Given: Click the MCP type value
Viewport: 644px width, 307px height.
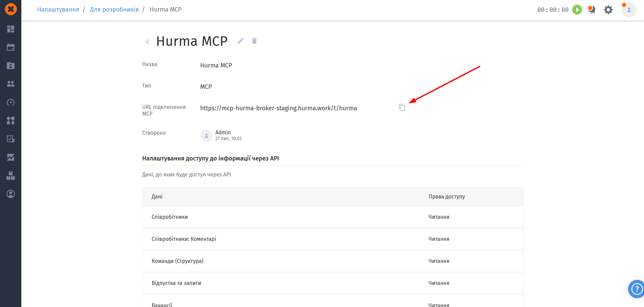Looking at the screenshot, I should (x=206, y=87).
